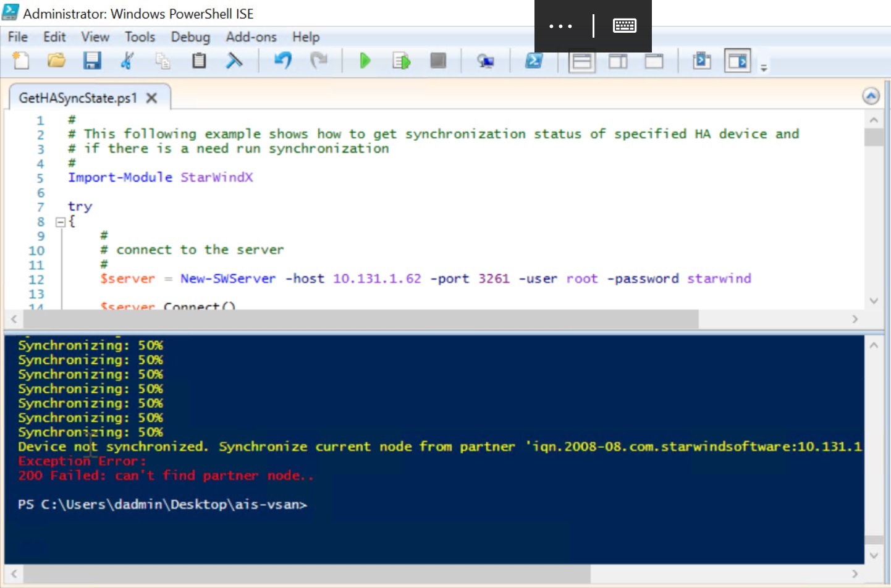Open the three-dots overlay menu
This screenshot has height=588, width=891.
point(560,26)
